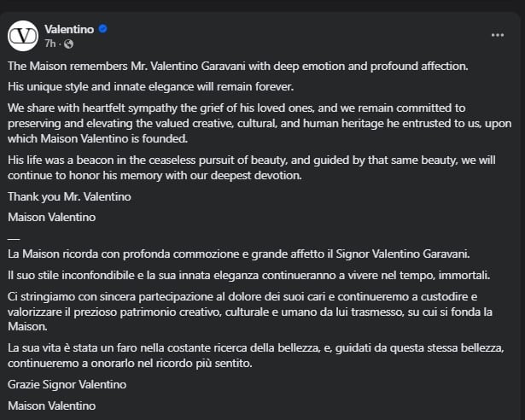Click the blue verified badge
The height and width of the screenshot is (420, 525).
click(103, 28)
